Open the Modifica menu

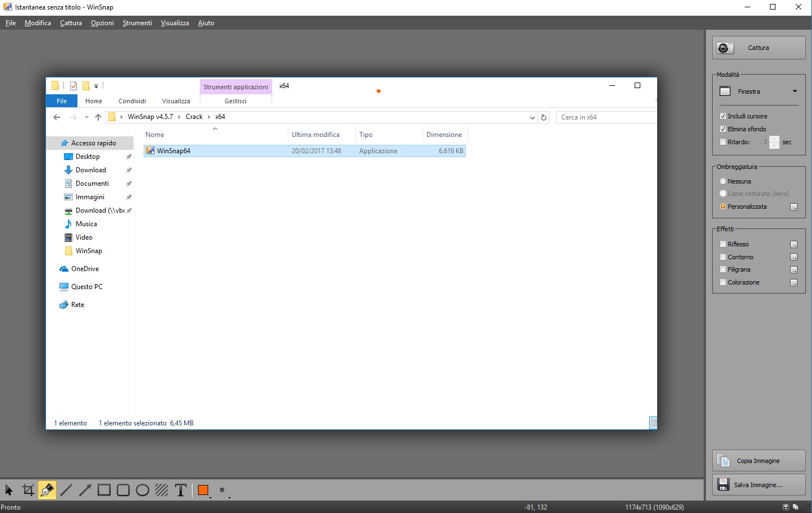[38, 23]
